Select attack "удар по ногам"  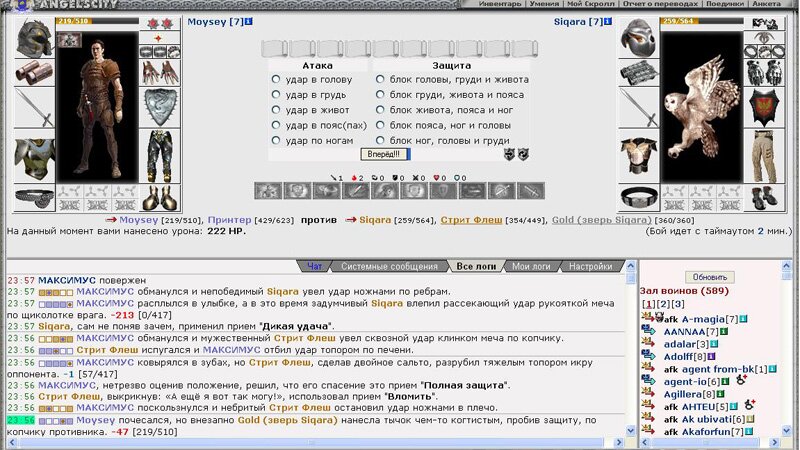click(x=276, y=141)
